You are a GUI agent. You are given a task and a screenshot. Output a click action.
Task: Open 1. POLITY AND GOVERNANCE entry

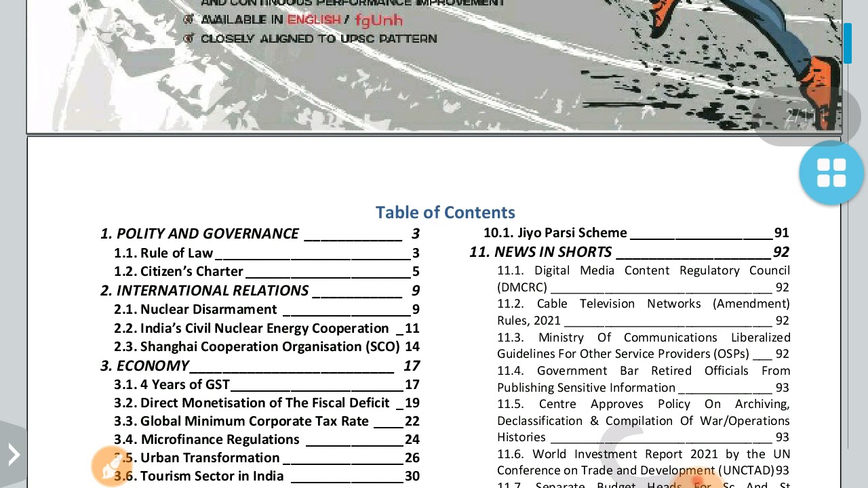260,234
